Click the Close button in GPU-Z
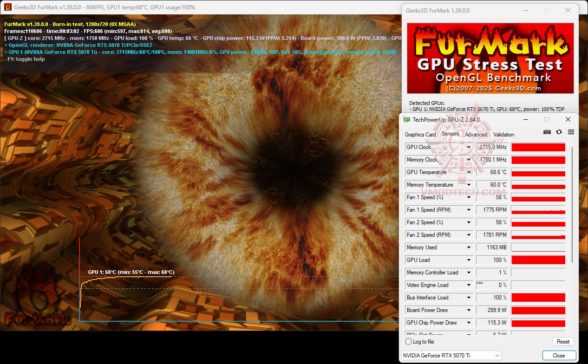 click(559, 356)
